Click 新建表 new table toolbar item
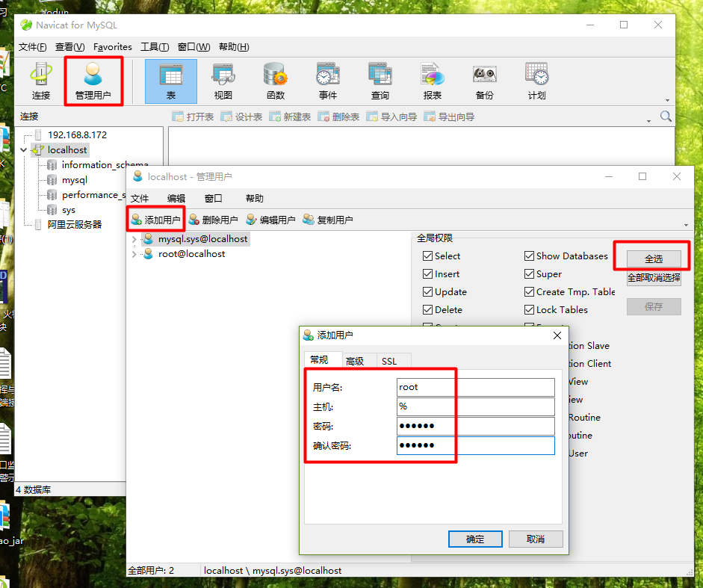 [290, 117]
